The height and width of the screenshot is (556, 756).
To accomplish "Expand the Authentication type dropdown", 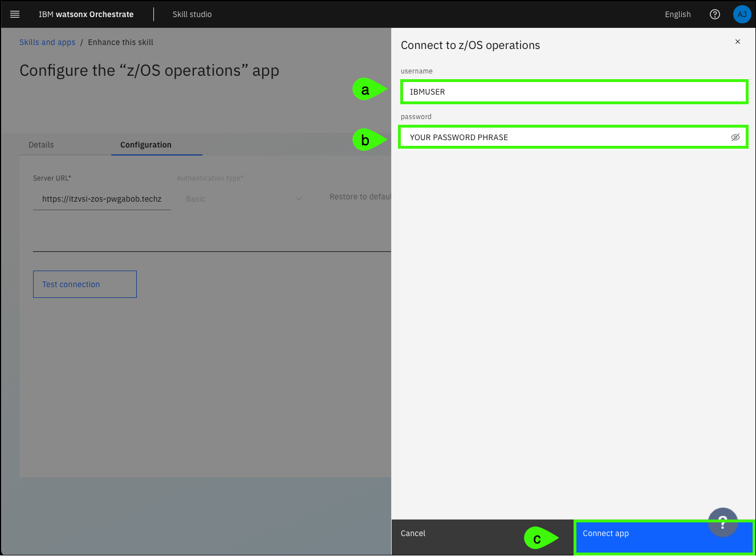I will point(243,199).
